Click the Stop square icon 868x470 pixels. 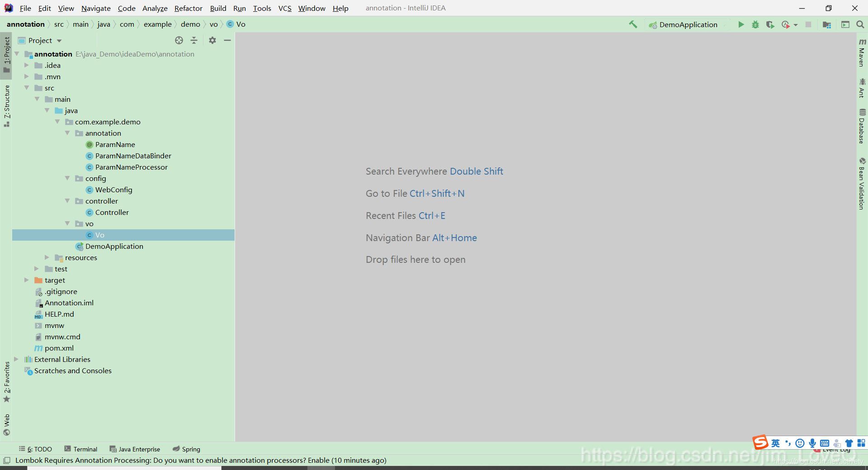(x=808, y=24)
